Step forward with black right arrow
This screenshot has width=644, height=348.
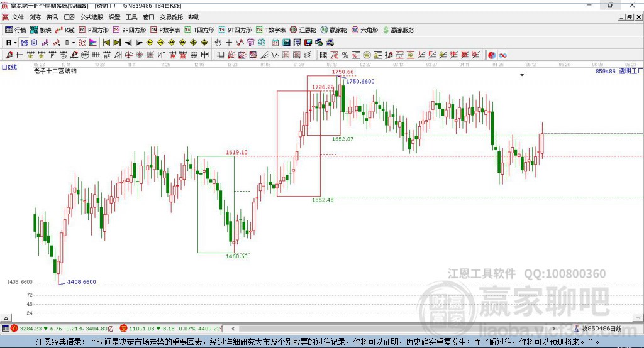click(139, 43)
